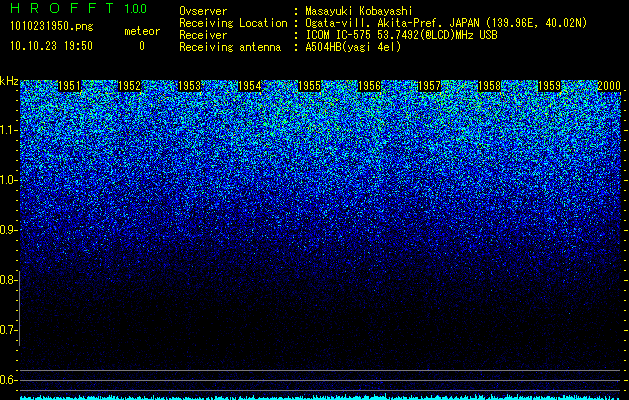Image resolution: width=629 pixels, height=400 pixels.
Task: Click the 1954 time marker
Action: click(x=250, y=86)
